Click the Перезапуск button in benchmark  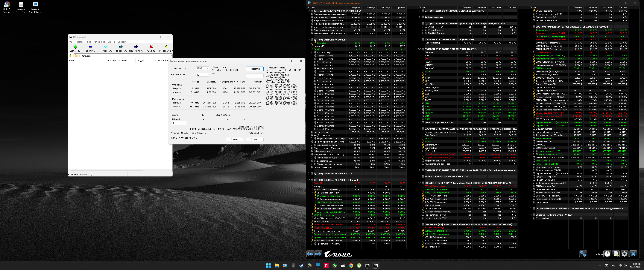pyautogui.click(x=254, y=69)
